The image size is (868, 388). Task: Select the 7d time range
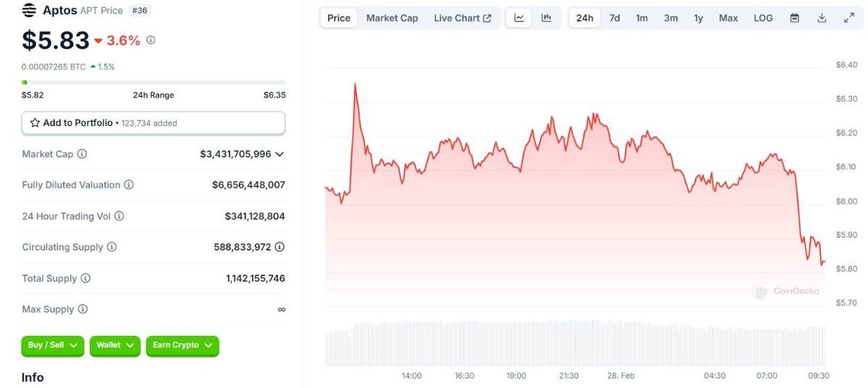tap(614, 18)
